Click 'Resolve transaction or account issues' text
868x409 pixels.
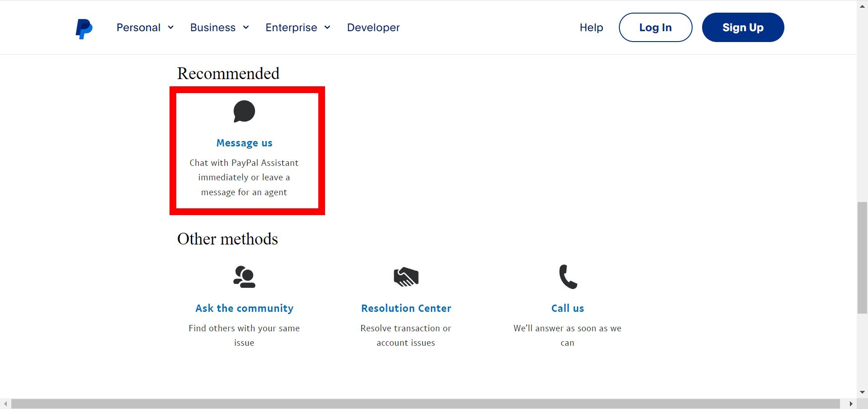tap(406, 335)
